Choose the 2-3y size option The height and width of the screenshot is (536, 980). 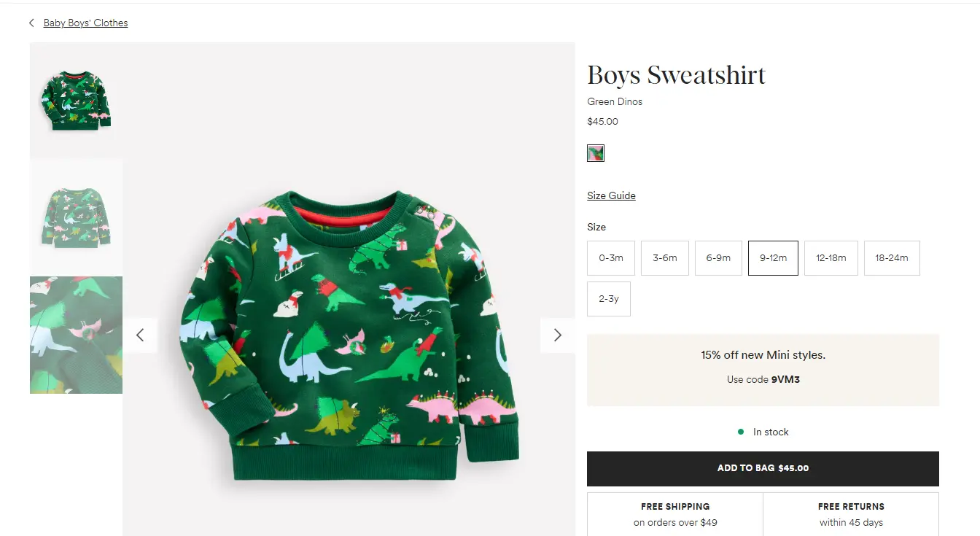609,298
